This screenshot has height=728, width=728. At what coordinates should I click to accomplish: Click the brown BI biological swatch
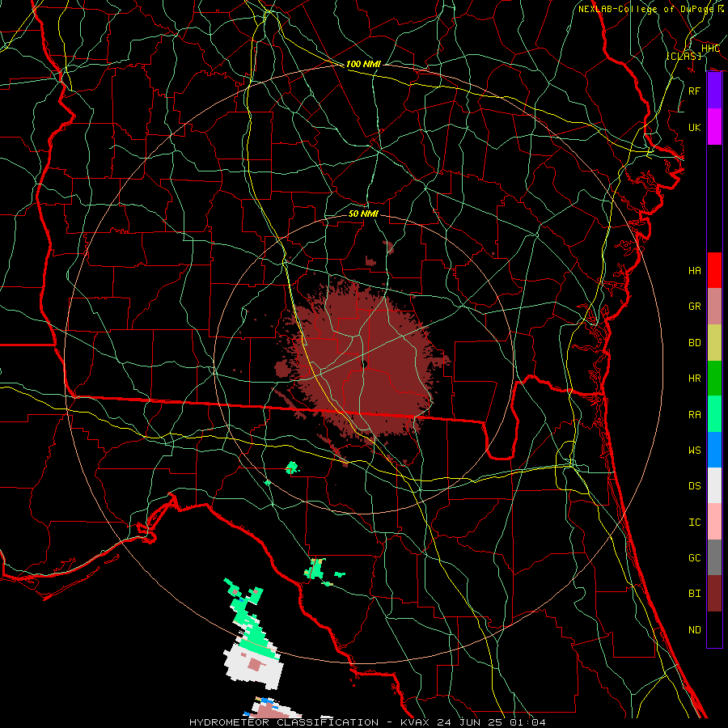[x=714, y=594]
